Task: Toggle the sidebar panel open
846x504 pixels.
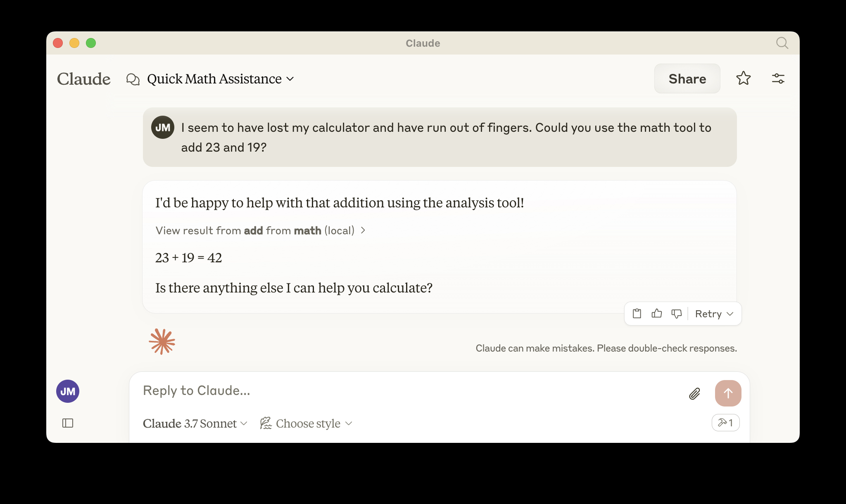Action: (68, 423)
